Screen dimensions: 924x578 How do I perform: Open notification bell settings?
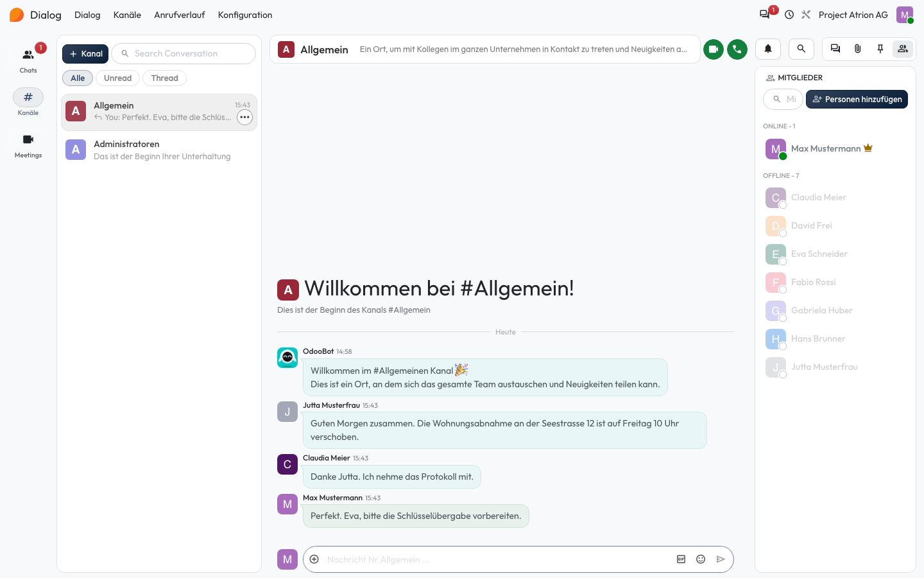(x=768, y=49)
